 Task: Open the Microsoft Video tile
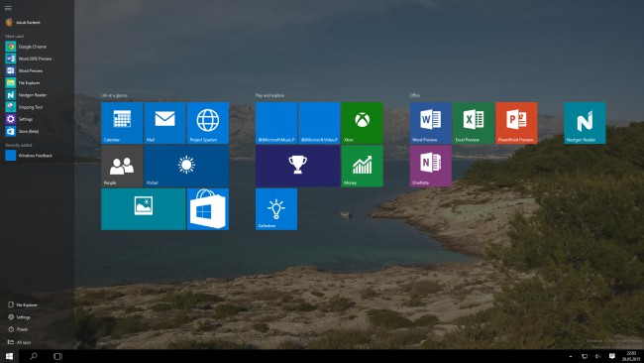tap(320, 123)
